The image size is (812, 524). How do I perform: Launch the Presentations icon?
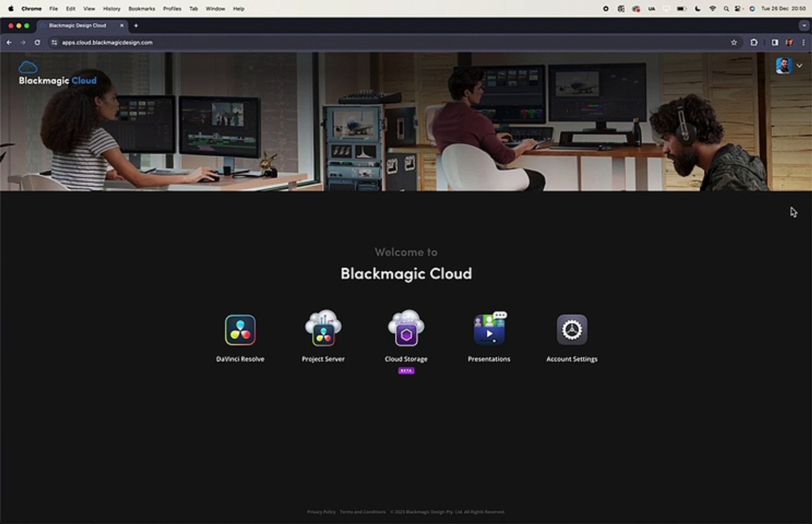489,328
